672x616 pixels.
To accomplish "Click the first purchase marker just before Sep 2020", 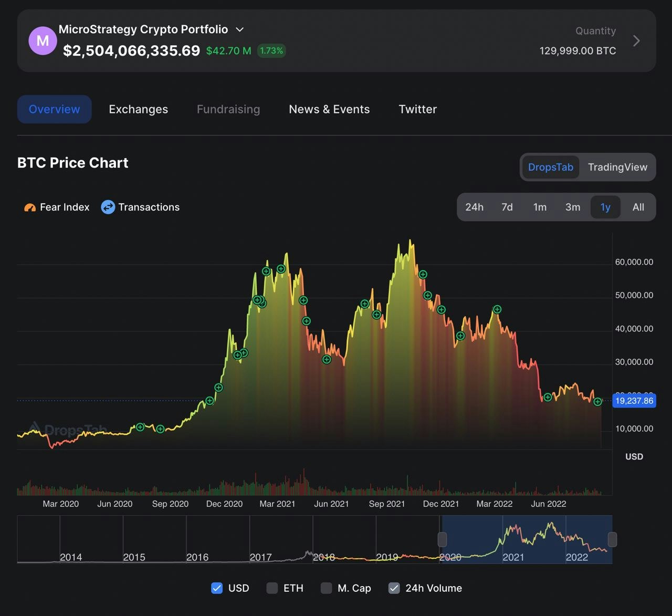I will pyautogui.click(x=140, y=427).
